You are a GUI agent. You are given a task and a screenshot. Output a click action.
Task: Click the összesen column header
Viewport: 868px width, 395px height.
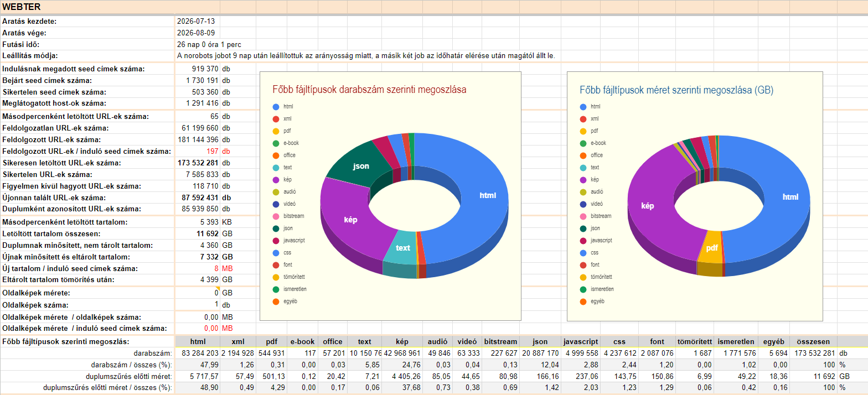[x=814, y=341]
